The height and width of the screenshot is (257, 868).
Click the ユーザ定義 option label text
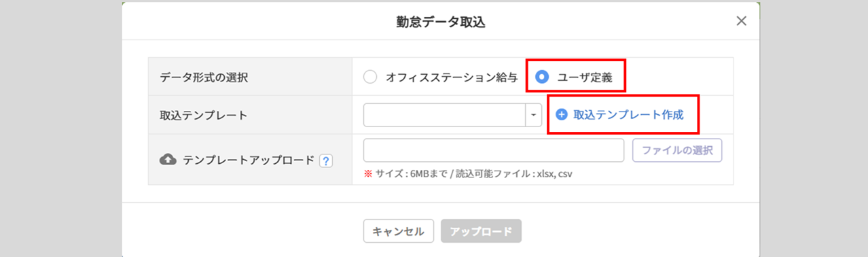click(585, 78)
